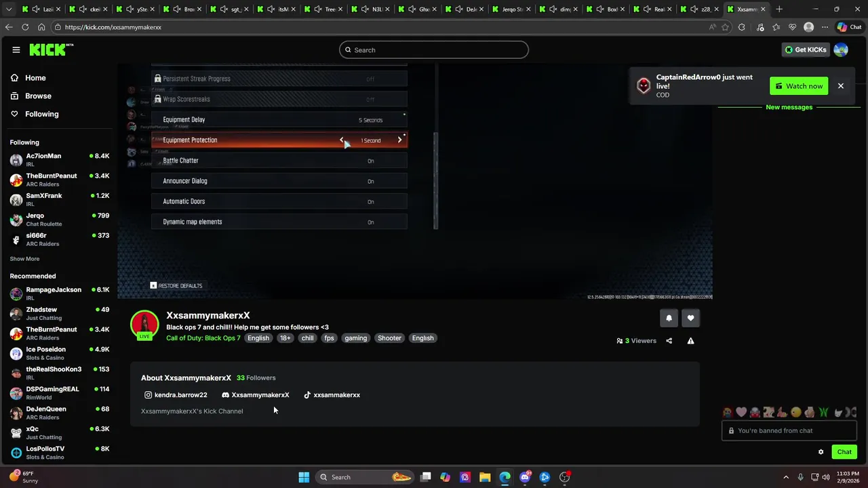
Task: Watch CaptainRedArrow0 now
Action: point(799,86)
